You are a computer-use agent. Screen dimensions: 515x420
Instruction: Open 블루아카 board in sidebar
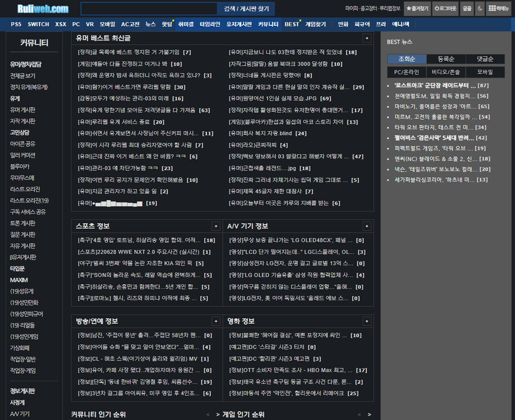point(20,167)
